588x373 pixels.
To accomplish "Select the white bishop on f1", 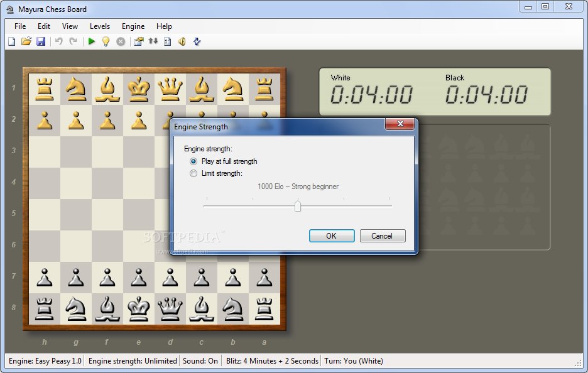I will [107, 89].
